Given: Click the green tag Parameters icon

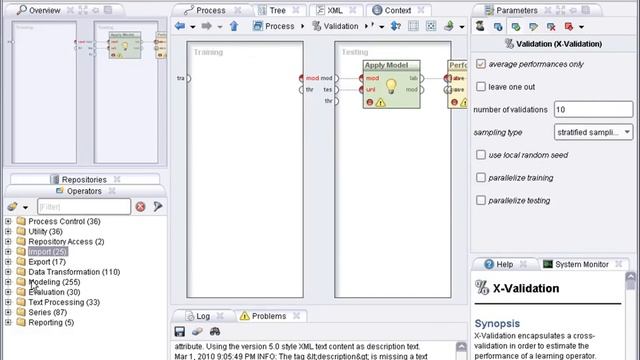Looking at the screenshot, I should coord(516,27).
